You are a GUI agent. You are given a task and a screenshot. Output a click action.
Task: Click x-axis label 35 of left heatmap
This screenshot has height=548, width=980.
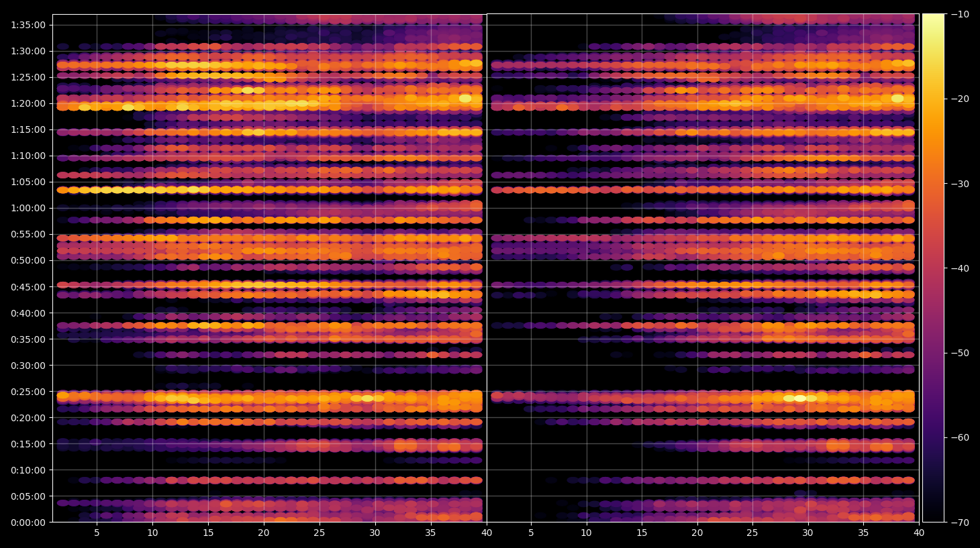pyautogui.click(x=430, y=533)
